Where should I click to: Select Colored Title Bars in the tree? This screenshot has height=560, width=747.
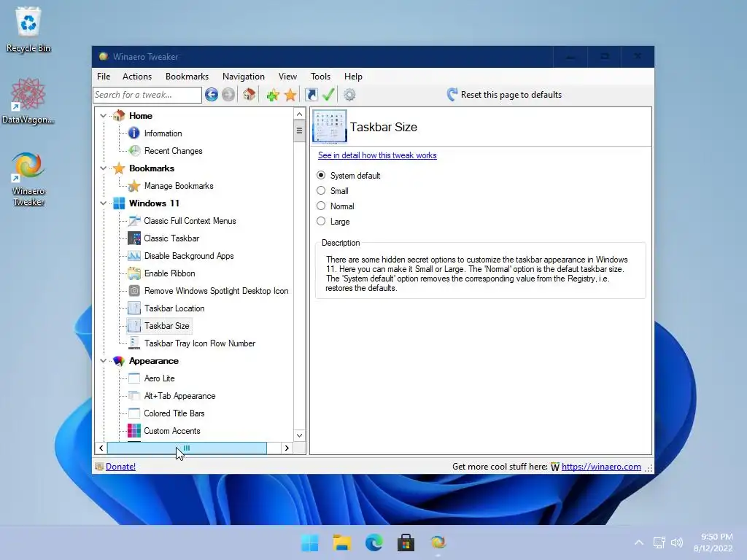click(174, 413)
